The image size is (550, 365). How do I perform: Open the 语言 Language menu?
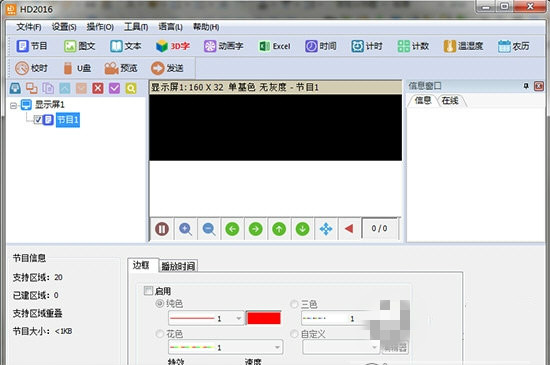pyautogui.click(x=170, y=27)
